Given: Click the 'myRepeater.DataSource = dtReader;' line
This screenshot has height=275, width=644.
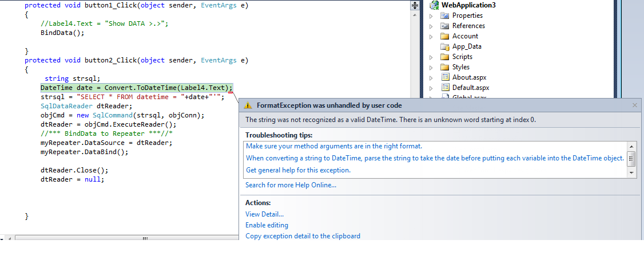Looking at the screenshot, I should [x=106, y=143].
